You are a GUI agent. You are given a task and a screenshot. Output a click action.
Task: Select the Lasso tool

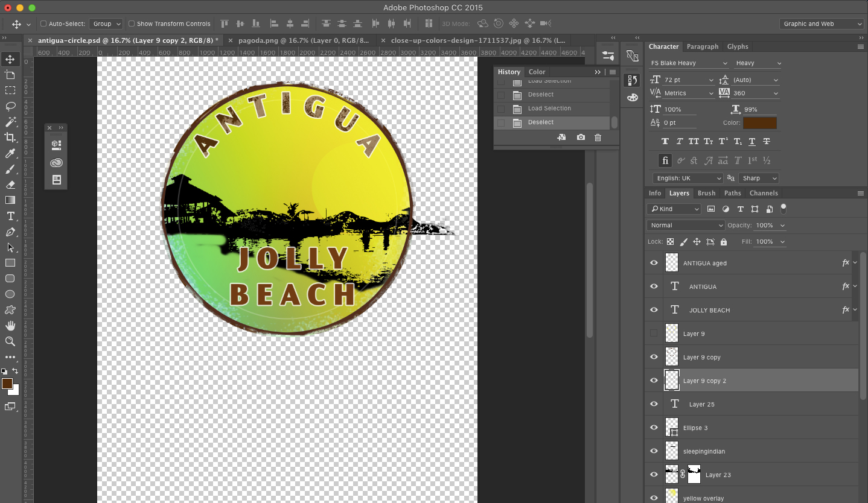pyautogui.click(x=10, y=106)
